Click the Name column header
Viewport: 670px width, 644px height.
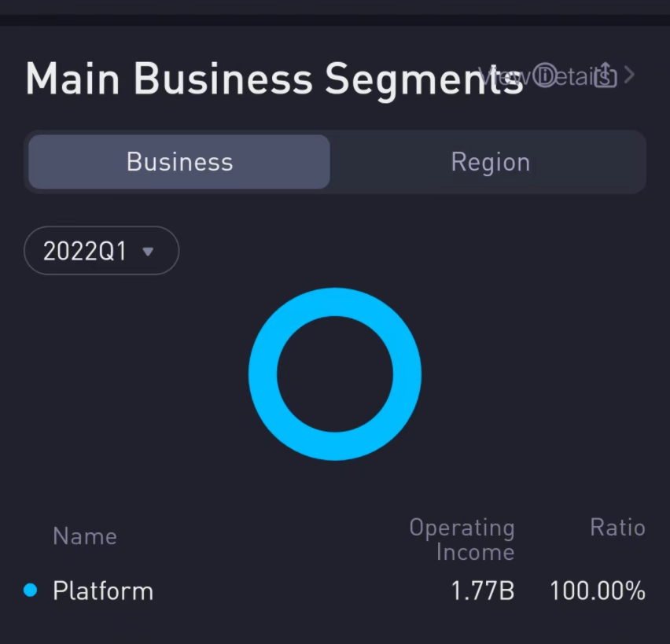coord(85,536)
